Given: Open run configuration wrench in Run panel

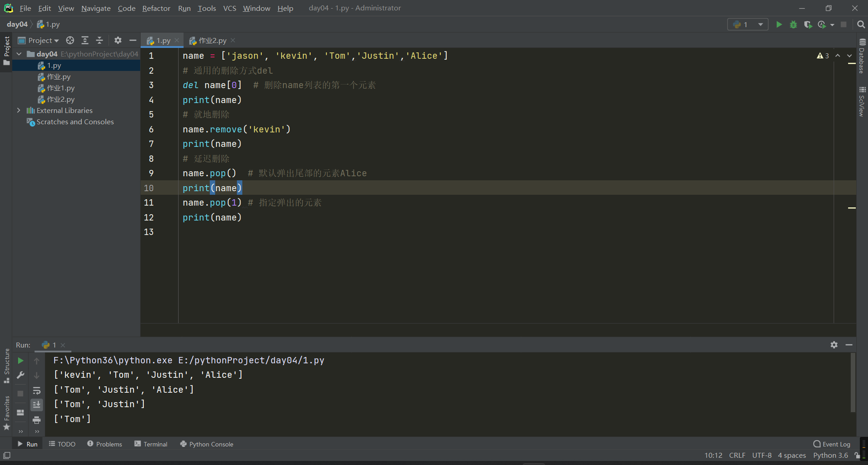Looking at the screenshot, I should point(20,375).
